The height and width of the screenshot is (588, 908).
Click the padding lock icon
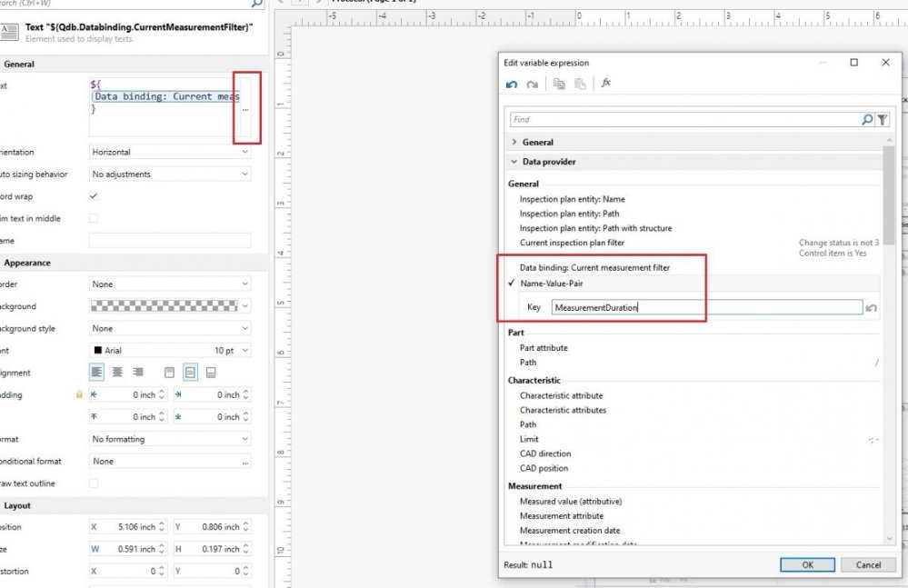(80, 395)
